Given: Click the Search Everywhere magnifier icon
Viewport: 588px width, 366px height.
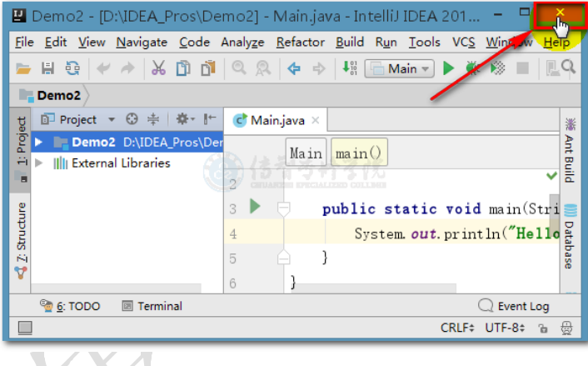Looking at the screenshot, I should coord(569,68).
